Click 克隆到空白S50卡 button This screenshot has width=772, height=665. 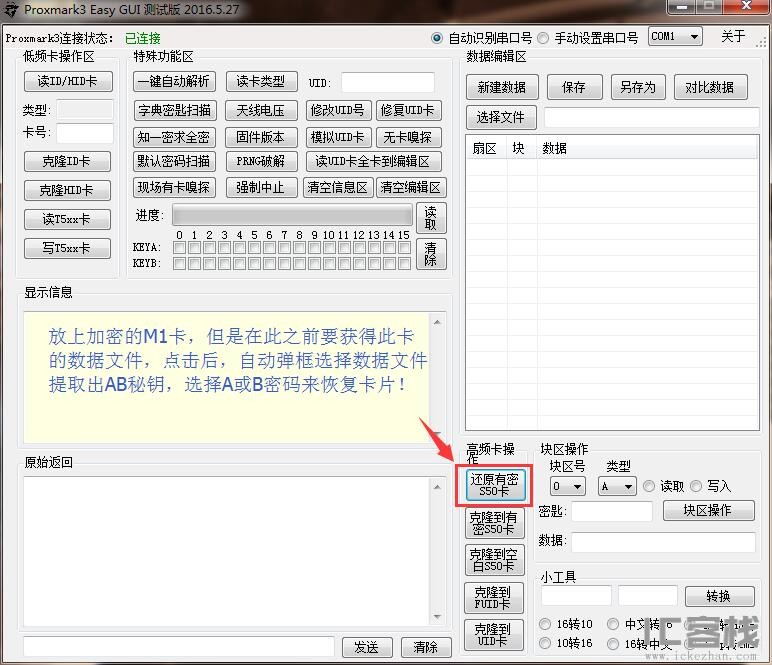[x=494, y=560]
